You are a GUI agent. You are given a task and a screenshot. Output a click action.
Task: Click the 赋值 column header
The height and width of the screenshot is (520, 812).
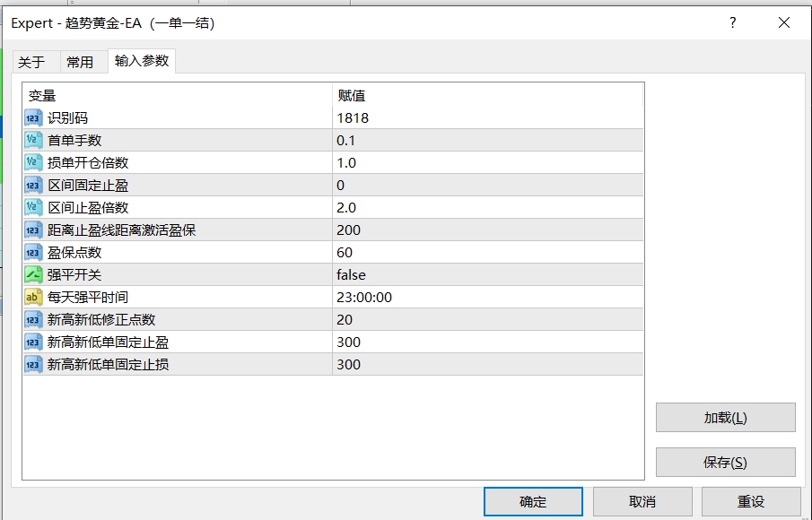point(352,96)
